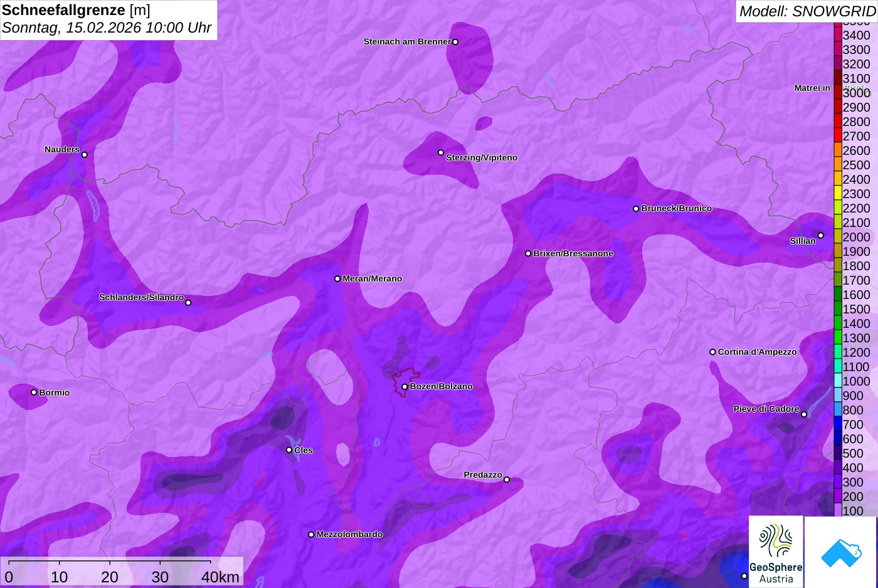Click the 'Schlanders/Silandro' label text

point(142,297)
